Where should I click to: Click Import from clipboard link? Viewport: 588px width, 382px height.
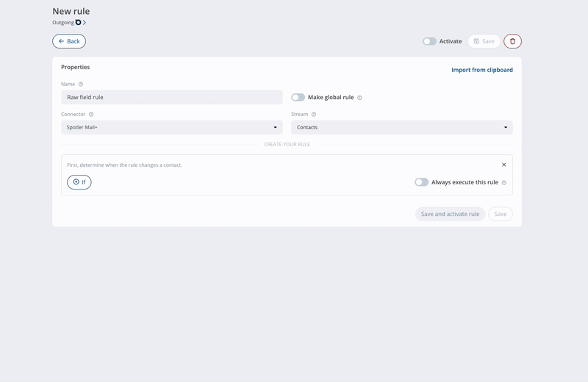point(482,70)
